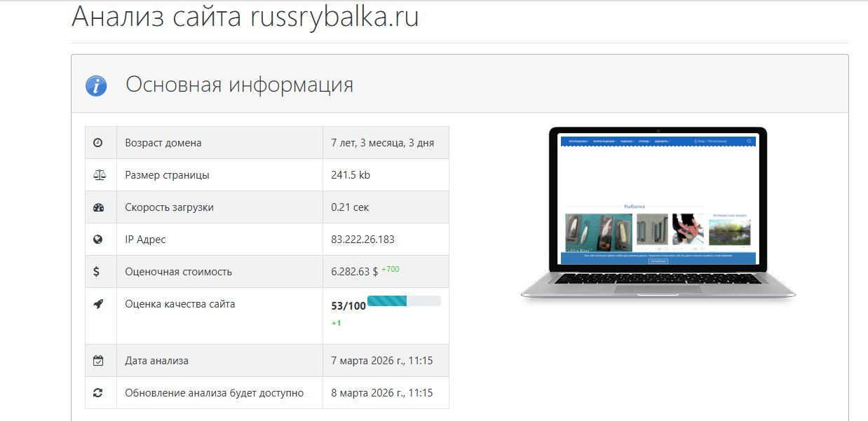Image resolution: width=868 pixels, height=421 pixels.
Task: Select the IP Адрес label
Action: (146, 240)
